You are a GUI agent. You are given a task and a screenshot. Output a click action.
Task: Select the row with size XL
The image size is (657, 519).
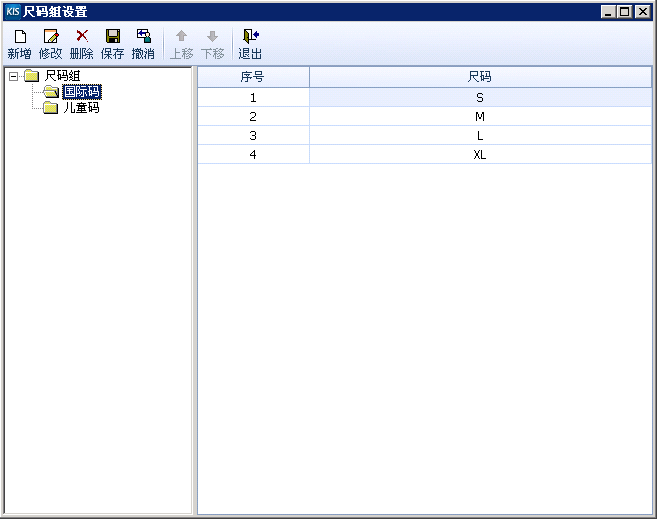coord(480,155)
